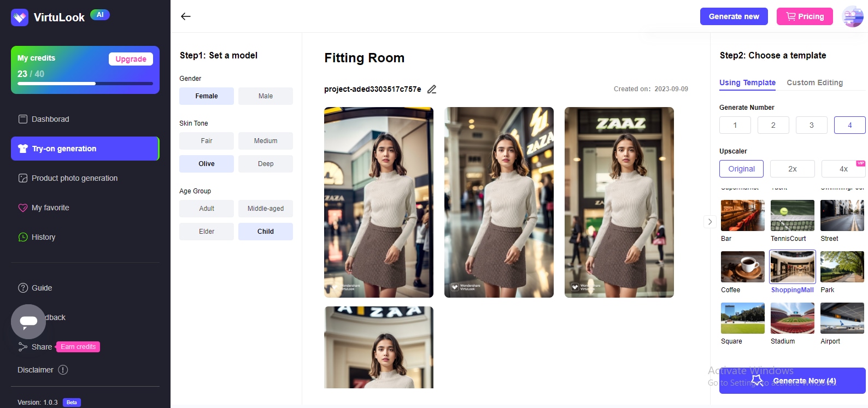Click the Upgrade credits button
This screenshot has width=868, height=408.
coord(131,59)
